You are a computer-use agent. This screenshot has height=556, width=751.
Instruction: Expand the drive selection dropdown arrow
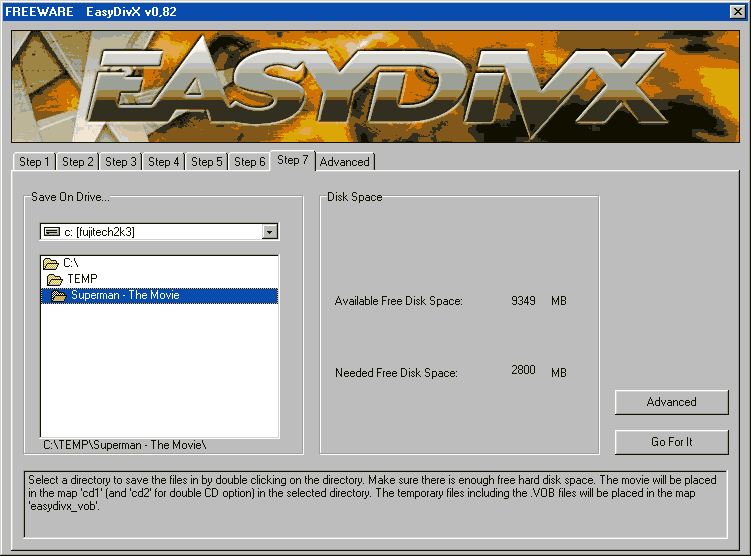point(269,232)
